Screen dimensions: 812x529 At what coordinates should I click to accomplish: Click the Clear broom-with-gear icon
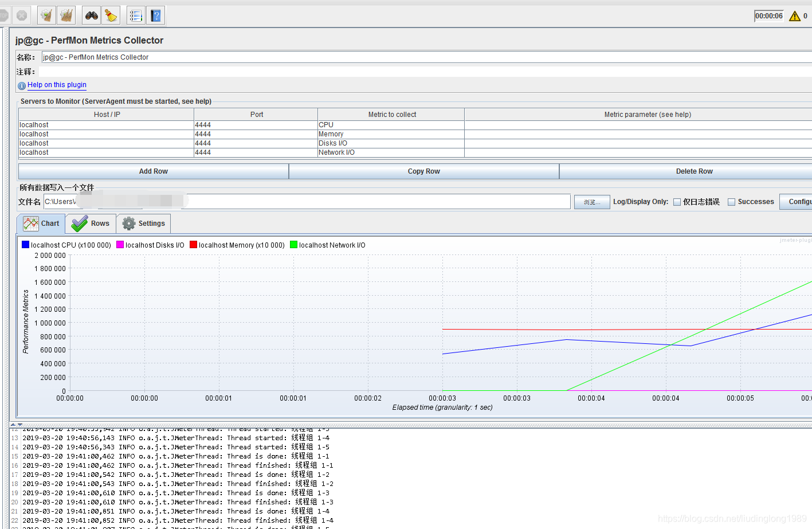point(46,15)
